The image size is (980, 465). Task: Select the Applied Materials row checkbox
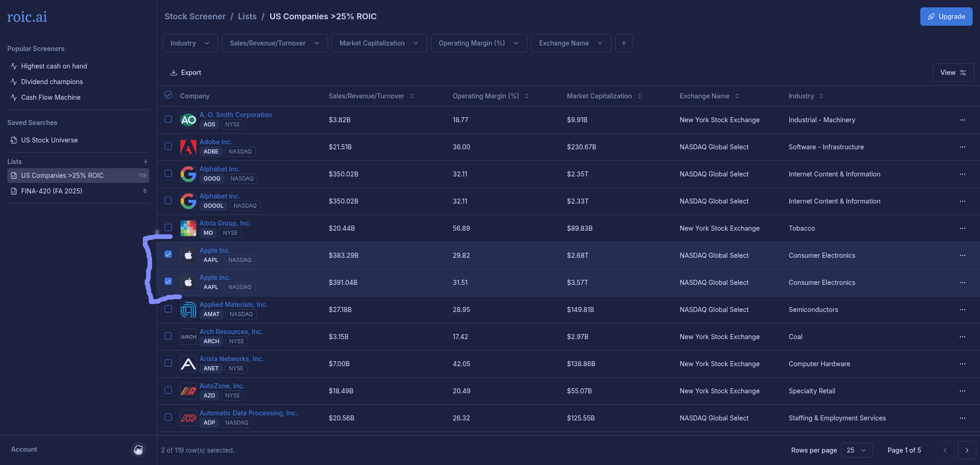click(x=168, y=309)
